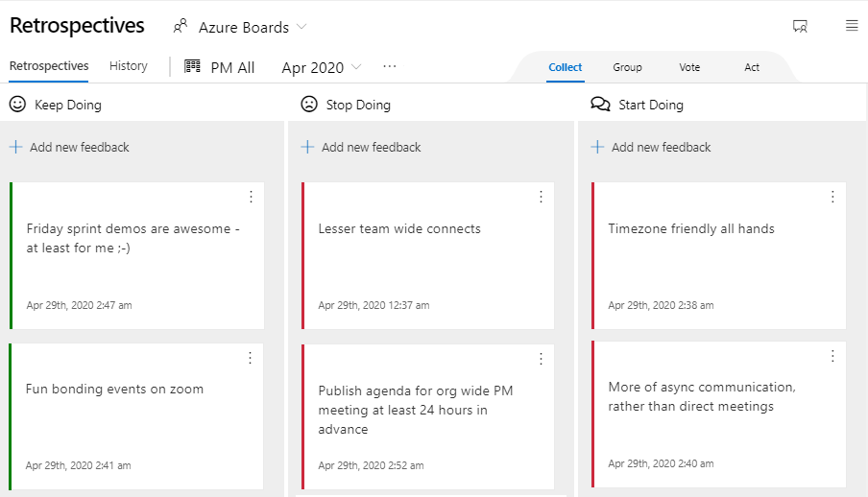868x497 pixels.
Task: Select the Group phase tab
Action: pos(627,67)
